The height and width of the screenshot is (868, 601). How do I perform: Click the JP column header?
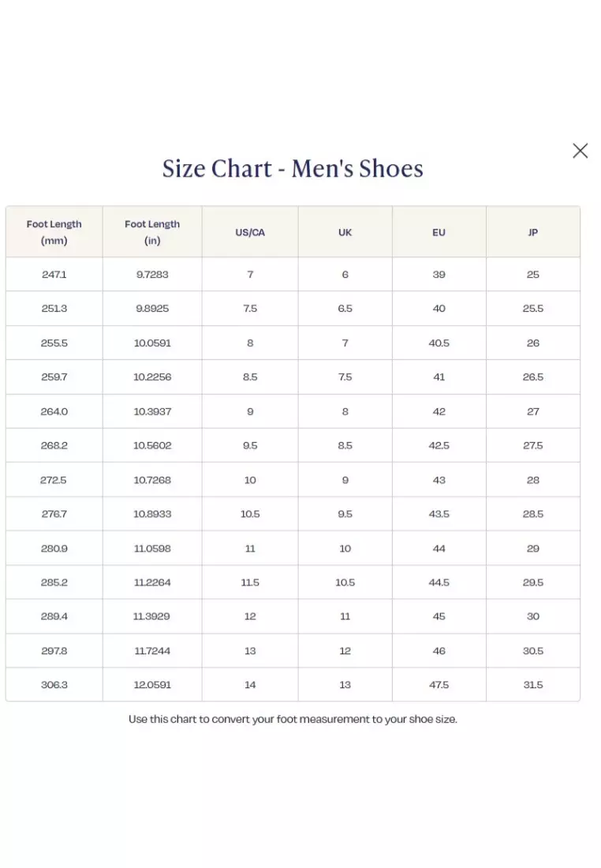pos(533,232)
